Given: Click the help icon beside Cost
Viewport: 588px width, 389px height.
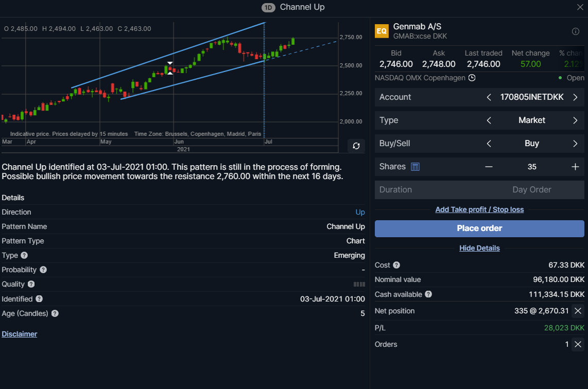Looking at the screenshot, I should [396, 265].
